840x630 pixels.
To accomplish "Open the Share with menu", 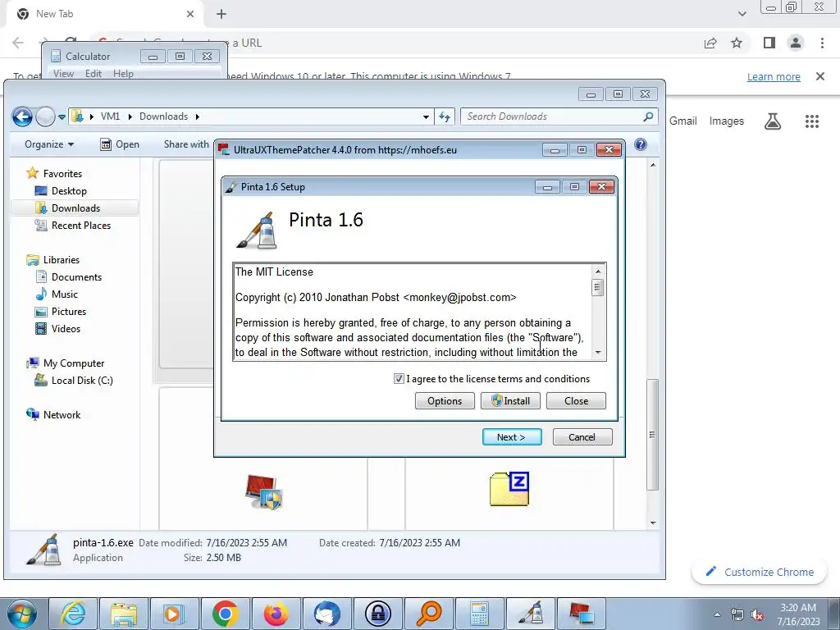I will (x=186, y=144).
